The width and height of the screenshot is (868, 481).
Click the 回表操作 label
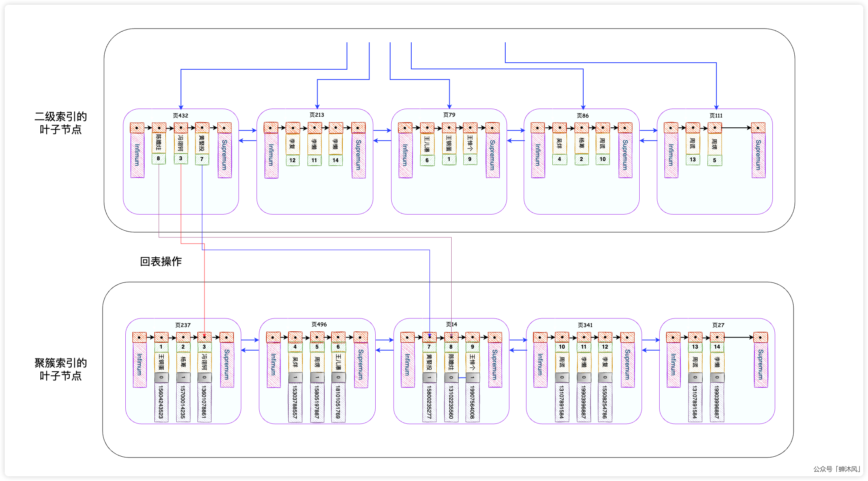point(161,261)
